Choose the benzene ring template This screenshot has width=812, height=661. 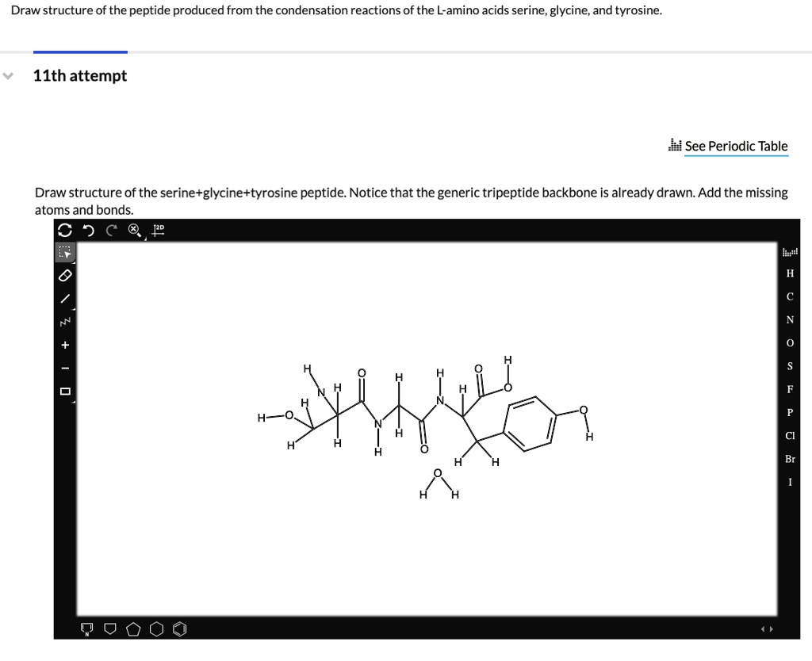(x=179, y=629)
